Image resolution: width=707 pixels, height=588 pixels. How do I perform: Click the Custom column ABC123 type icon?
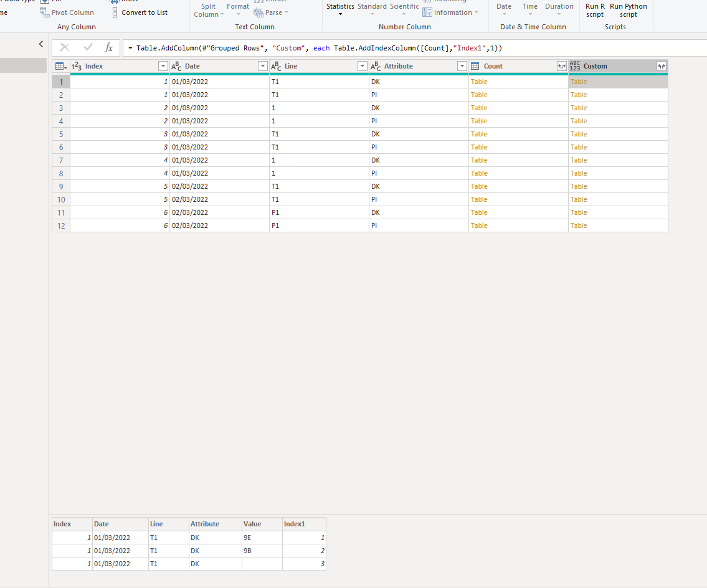(575, 66)
